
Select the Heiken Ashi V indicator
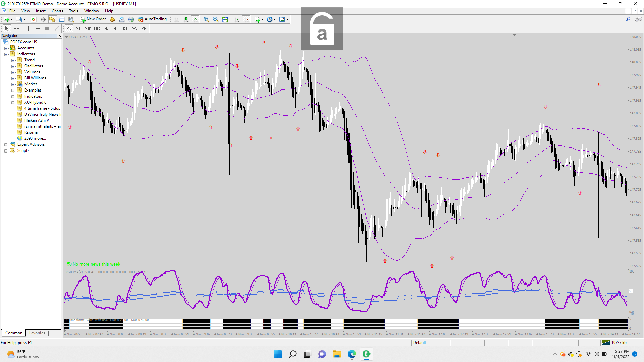click(37, 120)
